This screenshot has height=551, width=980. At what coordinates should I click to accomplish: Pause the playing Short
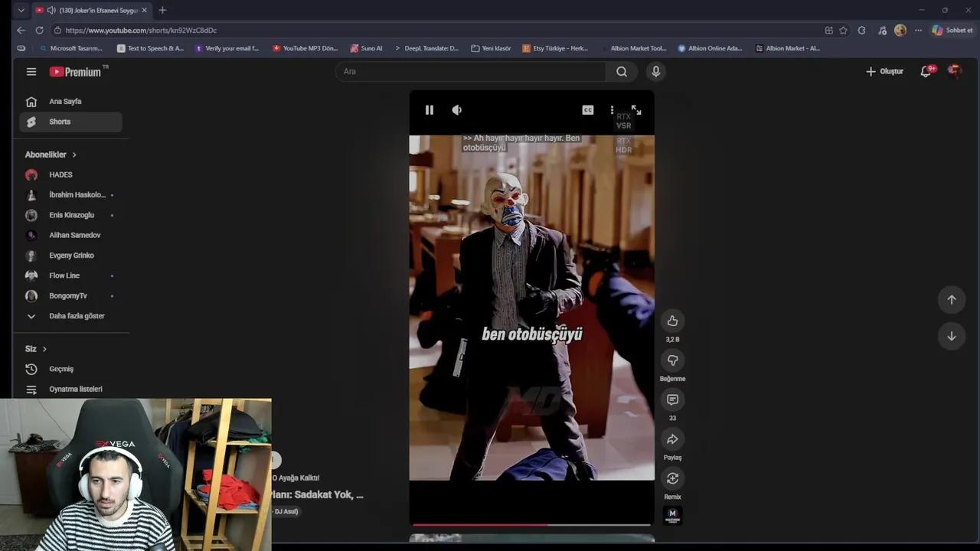coord(430,110)
